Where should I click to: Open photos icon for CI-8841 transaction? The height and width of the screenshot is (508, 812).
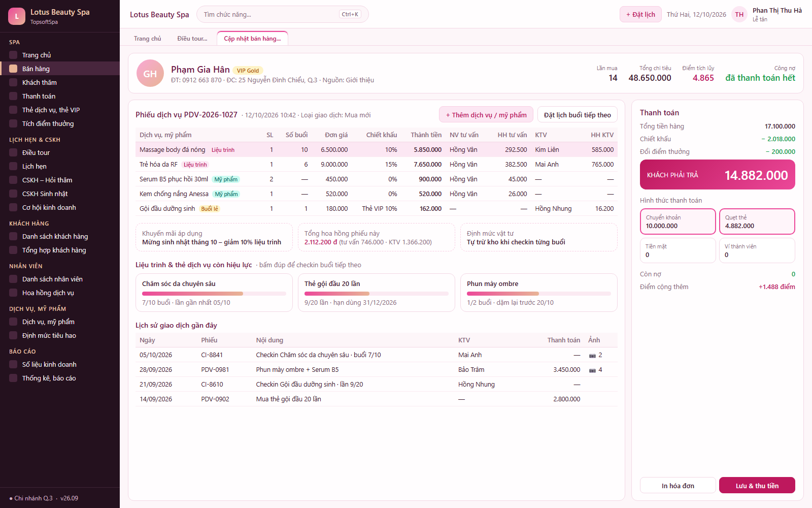[592, 355]
